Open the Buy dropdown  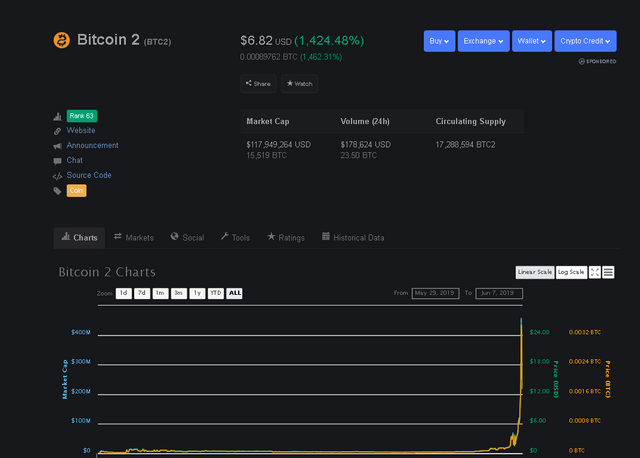pyautogui.click(x=439, y=41)
